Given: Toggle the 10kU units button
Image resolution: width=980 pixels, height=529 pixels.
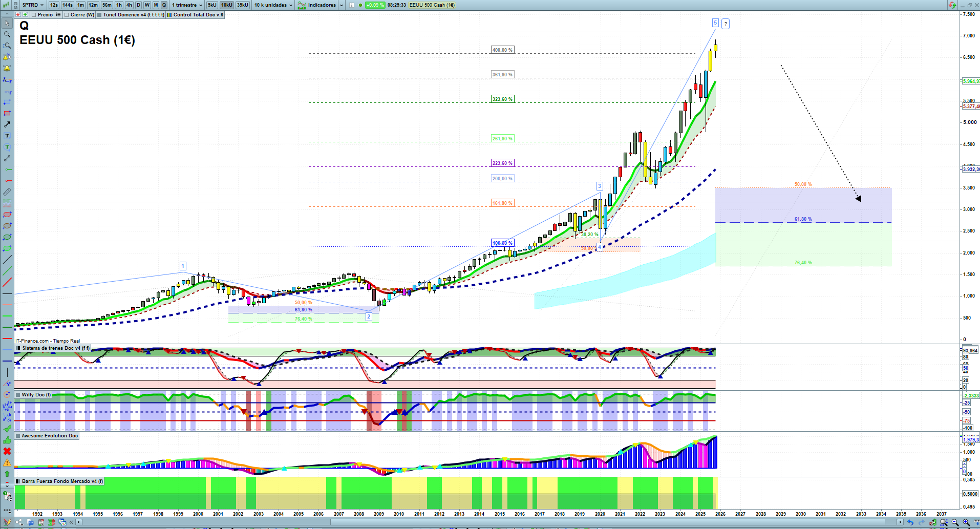Looking at the screenshot, I should (227, 5).
